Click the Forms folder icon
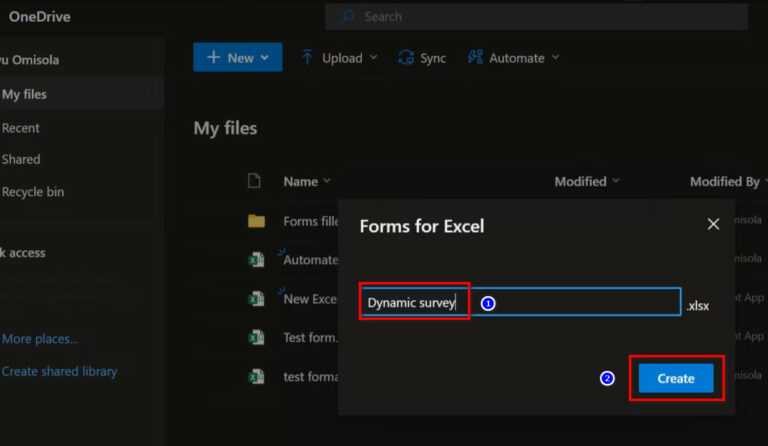The height and width of the screenshot is (446, 768). 256,221
